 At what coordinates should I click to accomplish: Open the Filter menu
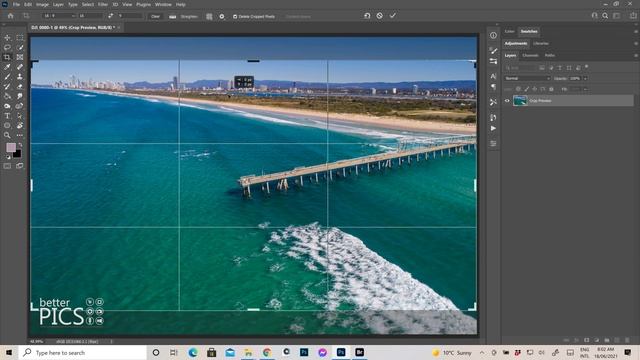103,4
